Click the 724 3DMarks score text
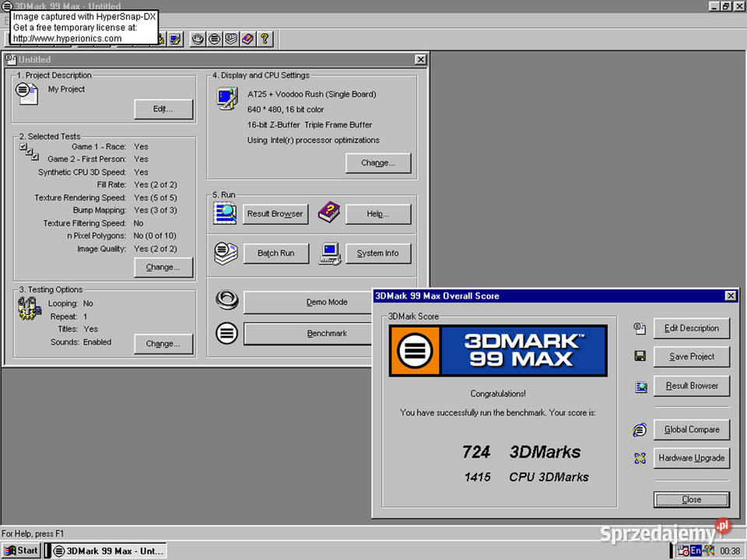 [x=521, y=452]
